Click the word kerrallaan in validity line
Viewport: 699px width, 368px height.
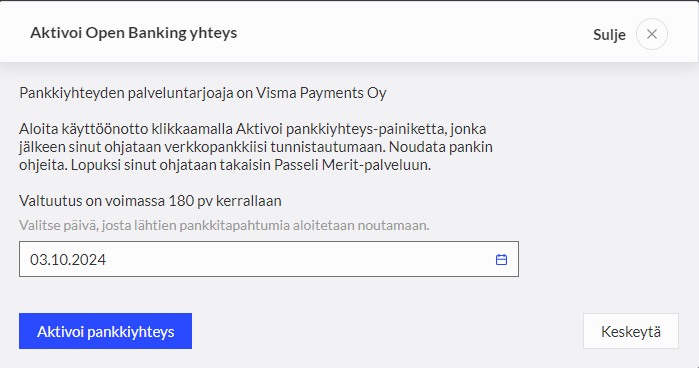click(249, 201)
